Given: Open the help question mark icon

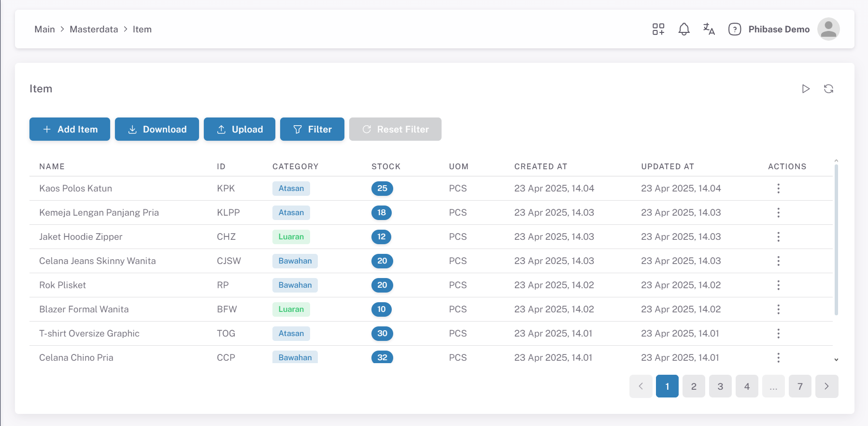Looking at the screenshot, I should click(x=734, y=29).
